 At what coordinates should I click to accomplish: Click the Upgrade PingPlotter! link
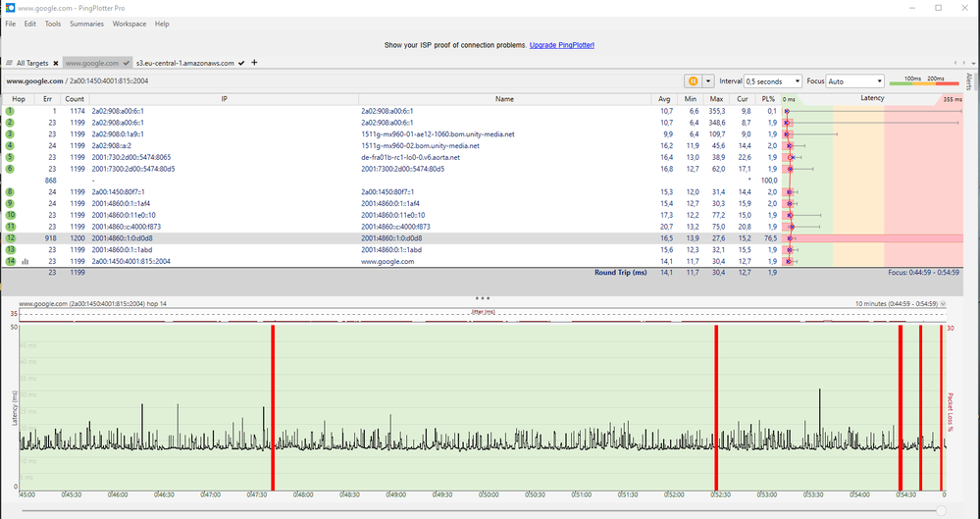562,45
